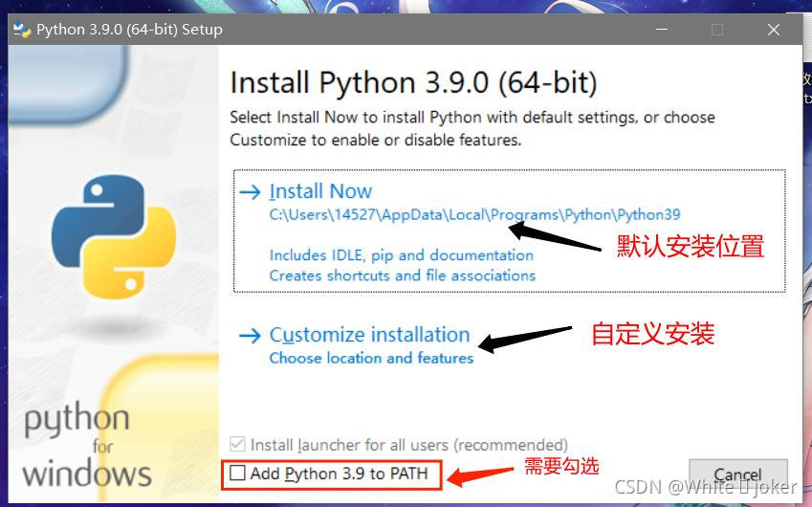Close the Python Setup window
The width and height of the screenshot is (812, 507).
774,30
